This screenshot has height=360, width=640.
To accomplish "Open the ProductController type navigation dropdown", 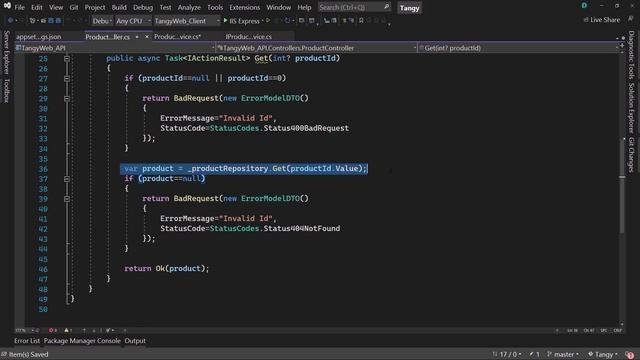I will coord(317,48).
